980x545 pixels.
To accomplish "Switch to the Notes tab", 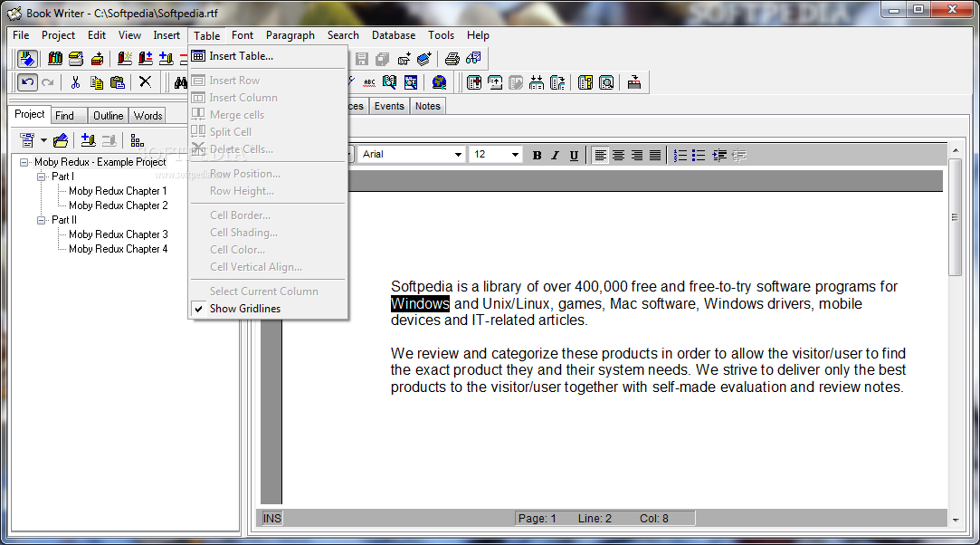I will point(428,106).
